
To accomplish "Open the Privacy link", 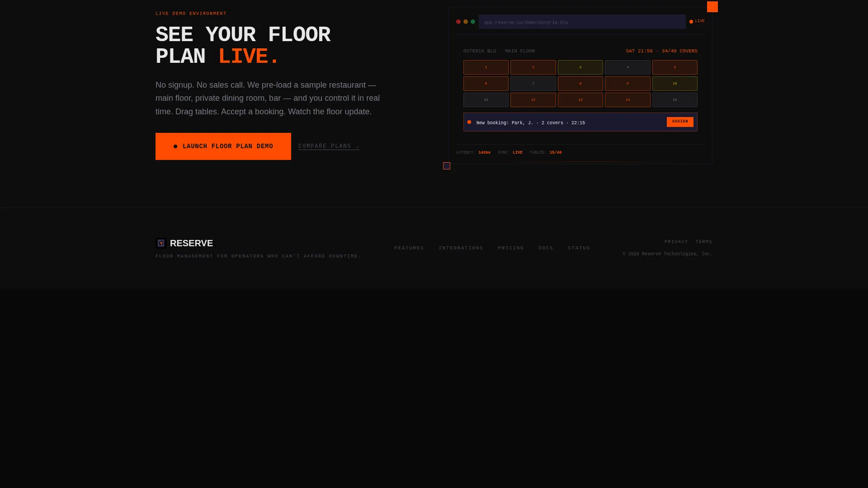I will point(676,242).
